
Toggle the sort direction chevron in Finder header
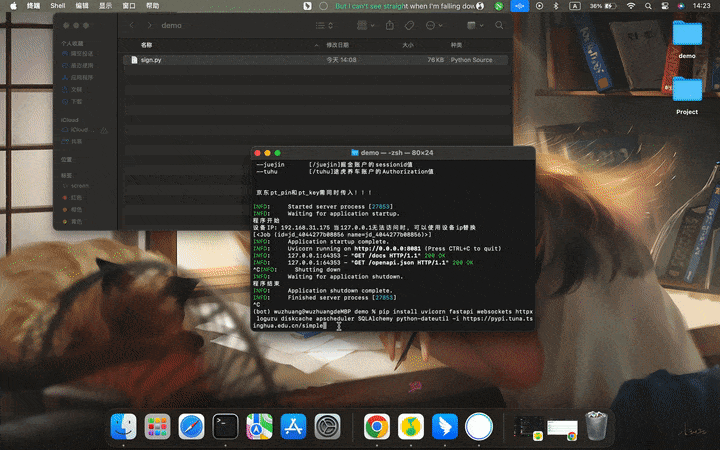tap(316, 45)
